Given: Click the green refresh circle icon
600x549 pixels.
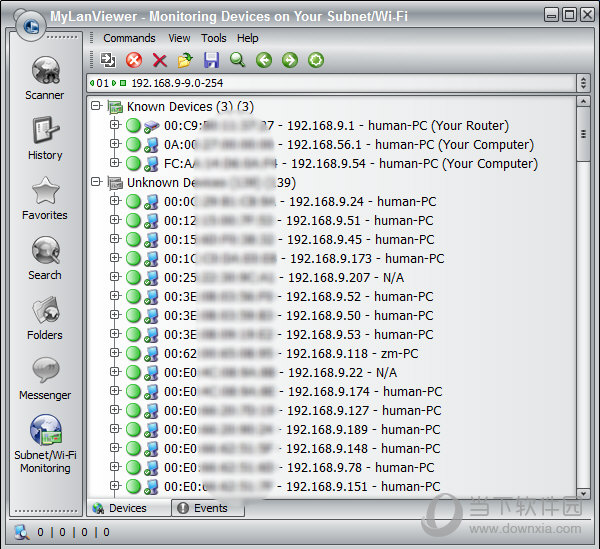Looking at the screenshot, I should [x=316, y=60].
